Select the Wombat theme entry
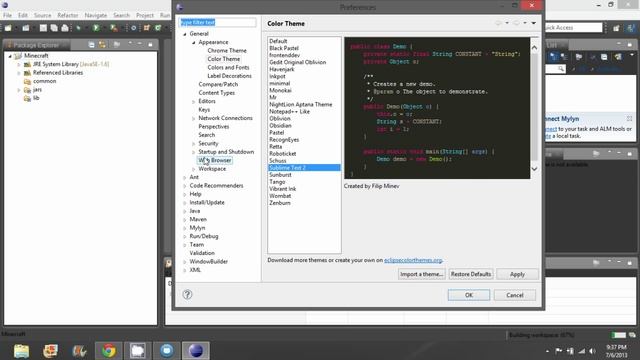The image size is (640, 360). click(x=280, y=196)
